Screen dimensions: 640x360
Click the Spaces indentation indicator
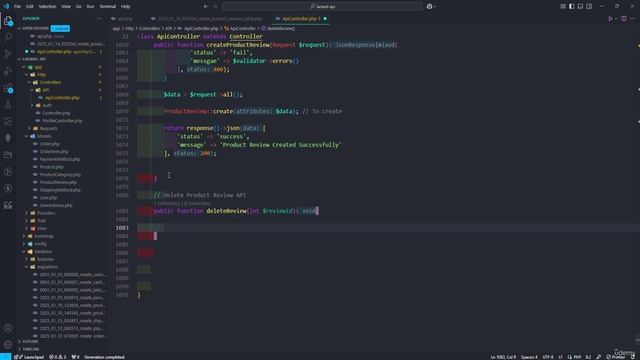(529, 357)
